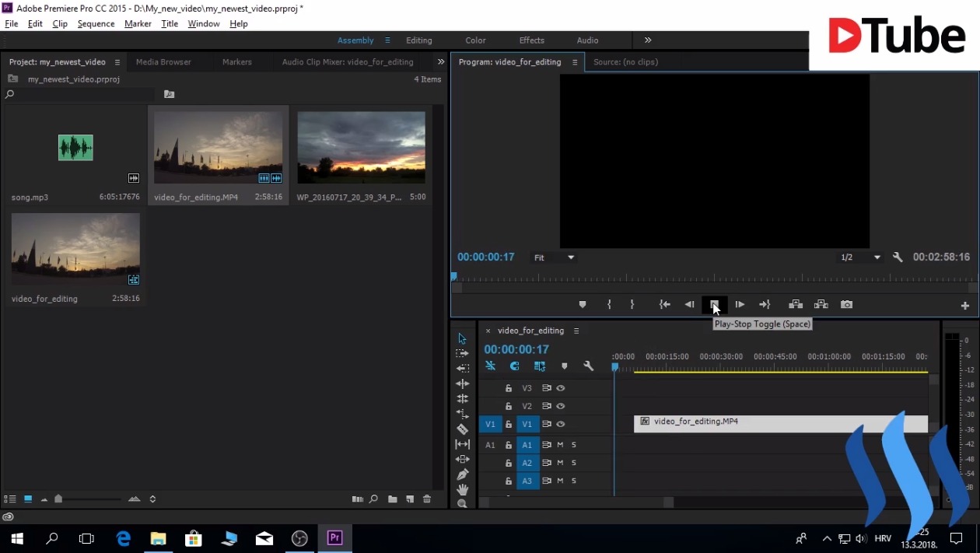Click the Add Marker icon in Program monitor
The height and width of the screenshot is (553, 980).
click(582, 305)
